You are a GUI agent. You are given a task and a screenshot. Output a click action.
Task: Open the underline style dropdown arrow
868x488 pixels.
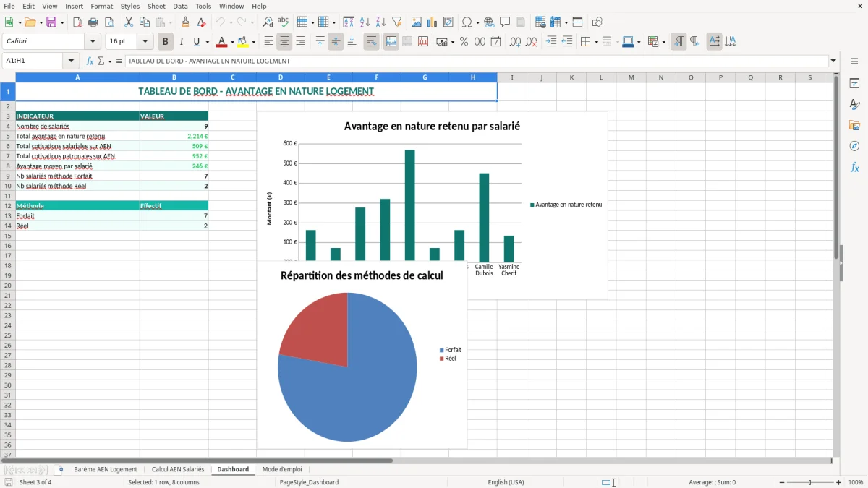pos(207,42)
